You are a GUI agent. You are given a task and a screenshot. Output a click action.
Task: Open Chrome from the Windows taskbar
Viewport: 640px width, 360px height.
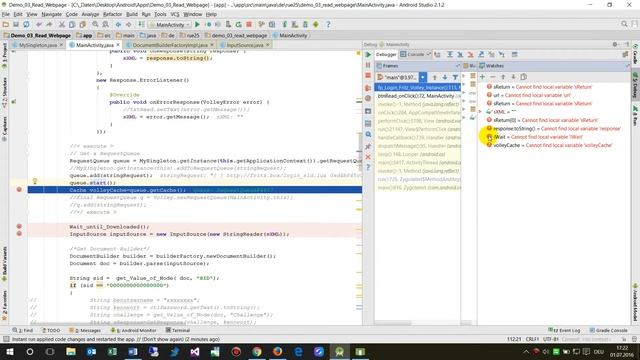(x=257, y=351)
